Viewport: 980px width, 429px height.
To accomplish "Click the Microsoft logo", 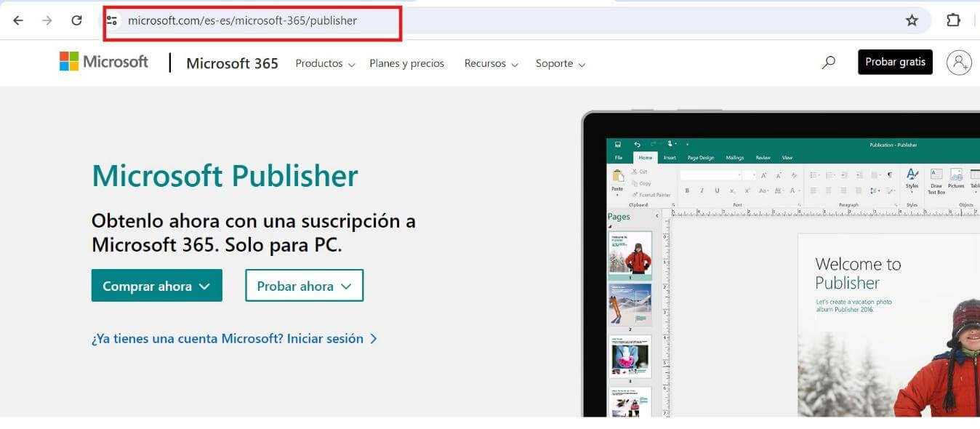I will [x=104, y=62].
